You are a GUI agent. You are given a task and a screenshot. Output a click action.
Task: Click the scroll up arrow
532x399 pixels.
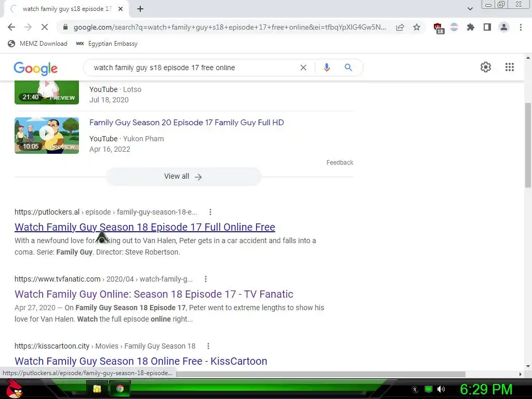pyautogui.click(x=528, y=57)
